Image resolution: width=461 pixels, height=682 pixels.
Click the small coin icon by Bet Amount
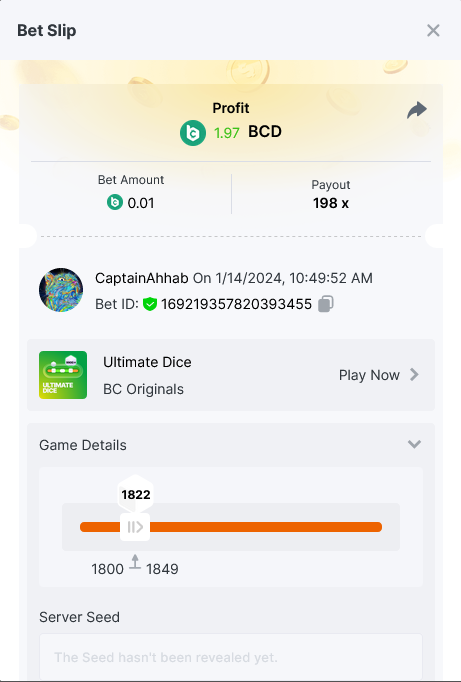(115, 202)
